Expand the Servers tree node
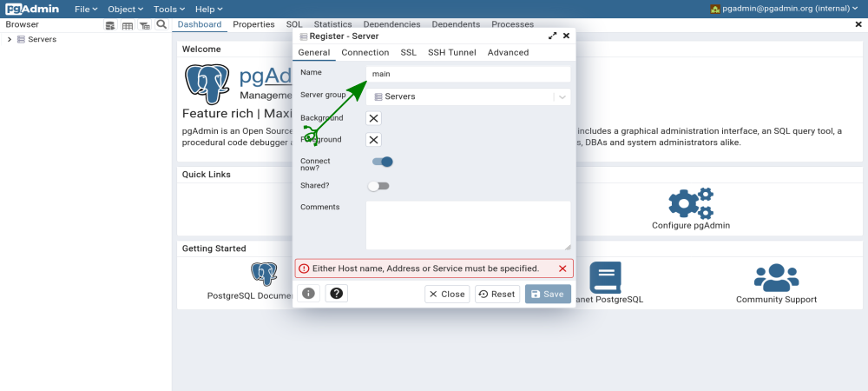The height and width of the screenshot is (391, 868). coord(10,39)
